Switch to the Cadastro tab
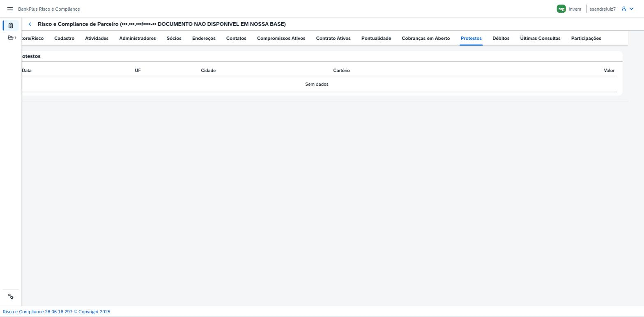 point(64,38)
